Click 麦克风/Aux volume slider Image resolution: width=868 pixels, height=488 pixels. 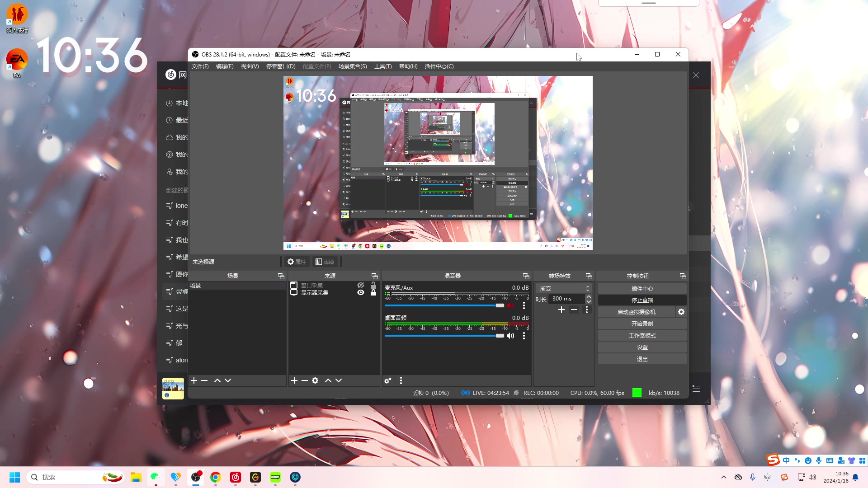(x=444, y=305)
